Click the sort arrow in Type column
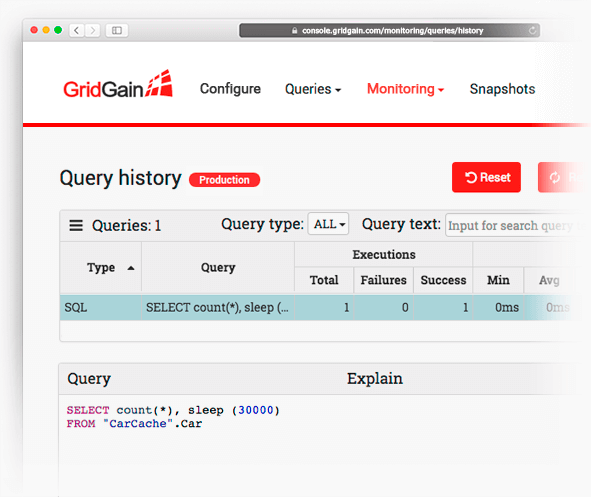 [131, 268]
